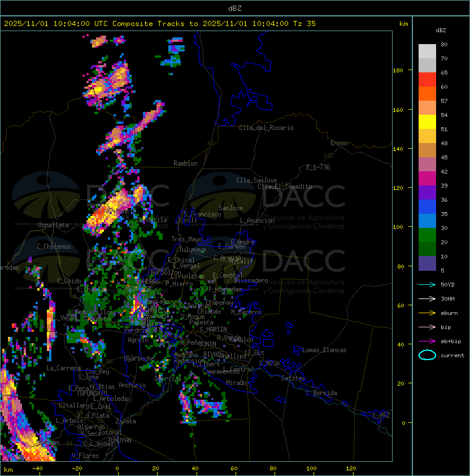Click the '50YD' legend label
470x476 pixels.
(447, 284)
